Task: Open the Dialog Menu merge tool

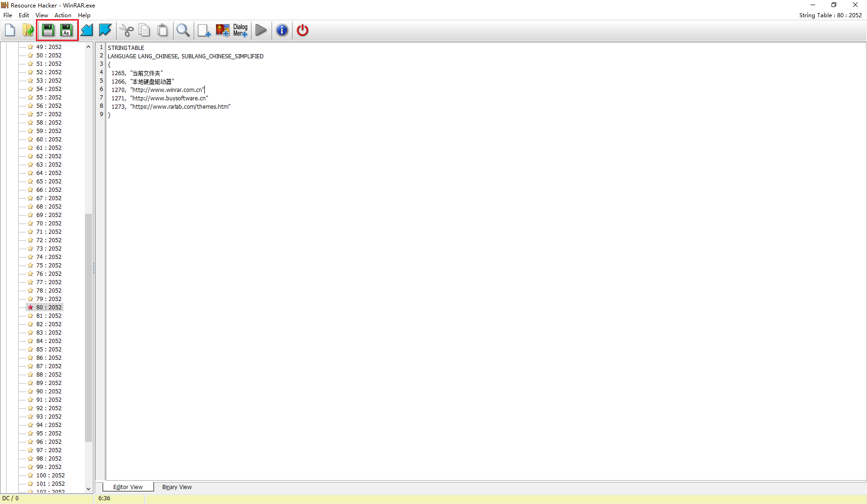Action: pos(240,30)
